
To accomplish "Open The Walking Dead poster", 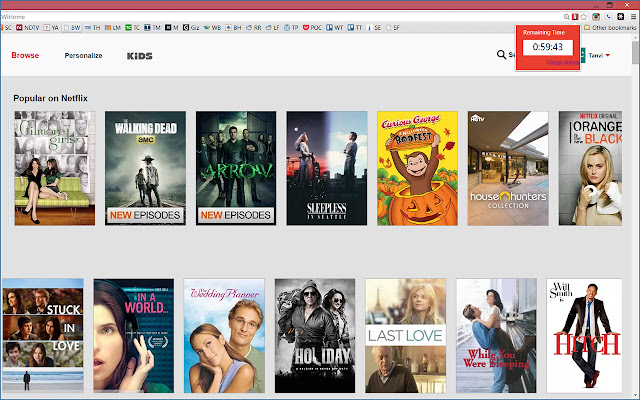I will pyautogui.click(x=145, y=168).
